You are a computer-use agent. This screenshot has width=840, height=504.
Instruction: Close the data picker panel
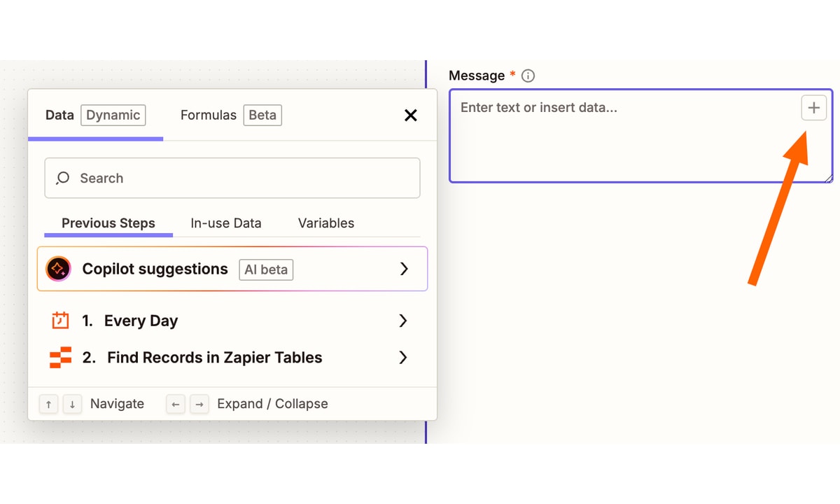[x=411, y=115]
